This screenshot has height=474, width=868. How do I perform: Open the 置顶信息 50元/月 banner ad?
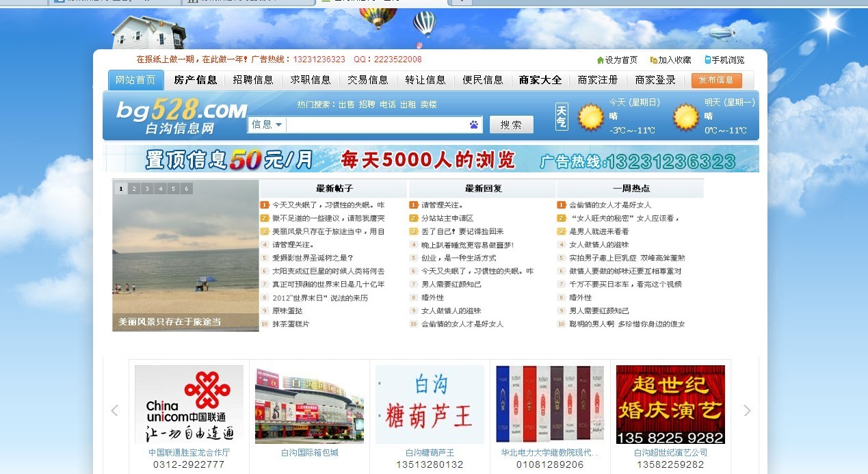click(431, 159)
